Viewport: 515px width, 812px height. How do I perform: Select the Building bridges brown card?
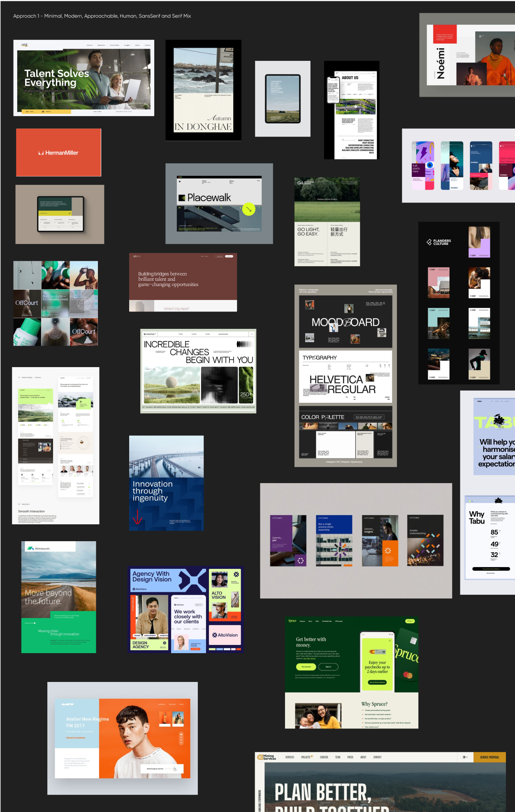(x=183, y=282)
